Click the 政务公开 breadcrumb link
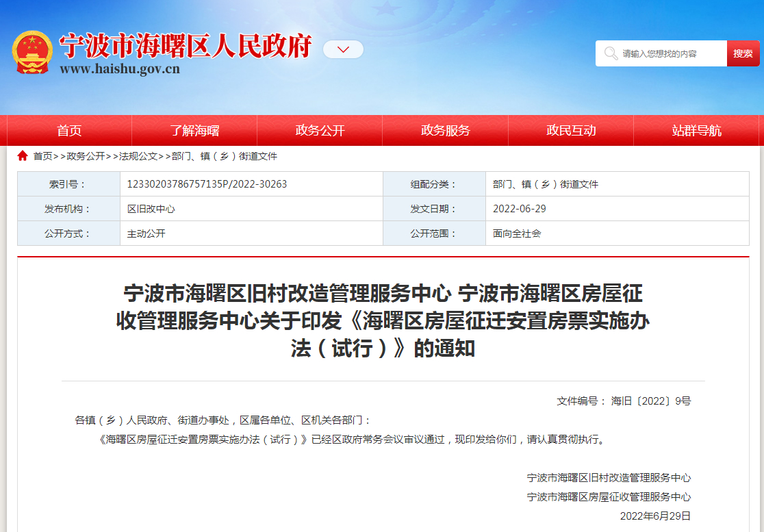 tap(86, 156)
